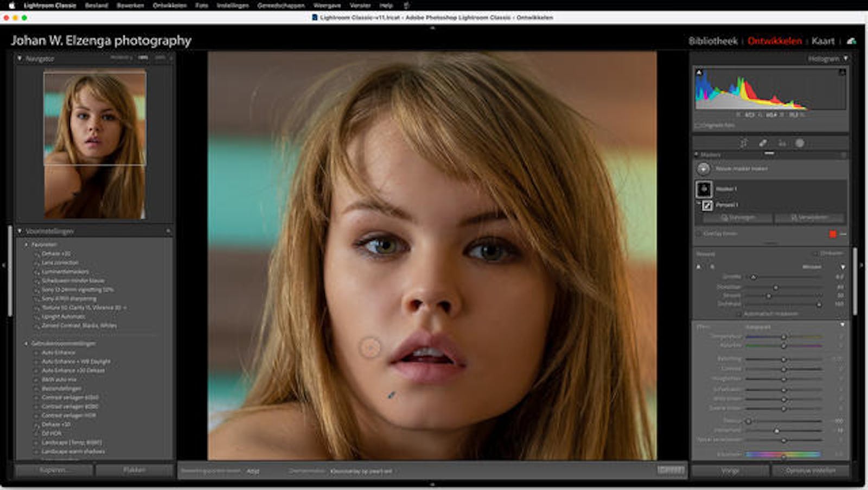Click the navigator preview thumbnail
868x490 pixels.
(94, 144)
